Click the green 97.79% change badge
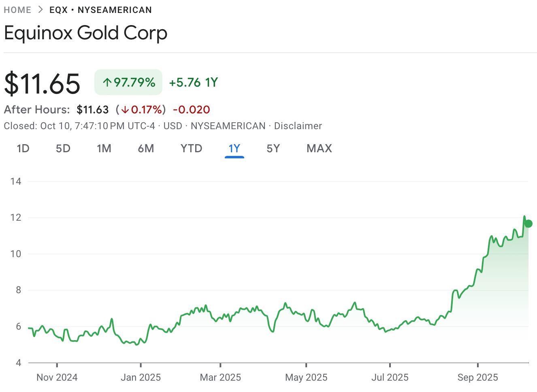Screen dimensions: 537x392 (x=128, y=82)
